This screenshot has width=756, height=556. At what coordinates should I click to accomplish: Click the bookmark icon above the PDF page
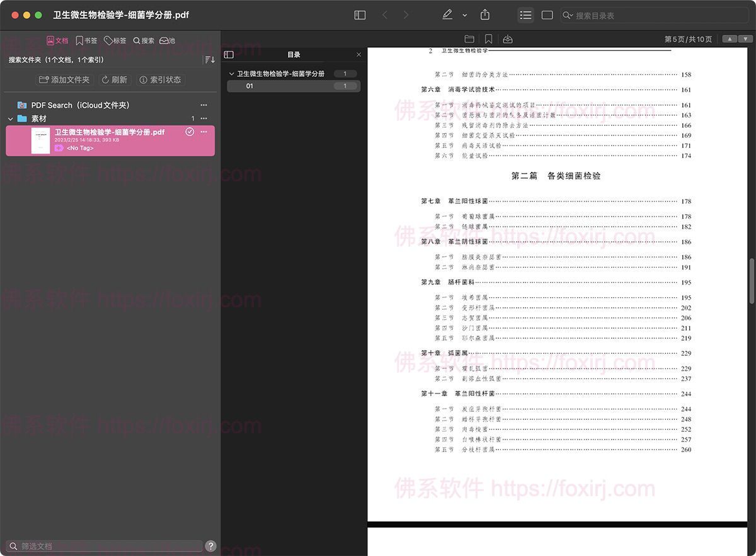(x=489, y=38)
